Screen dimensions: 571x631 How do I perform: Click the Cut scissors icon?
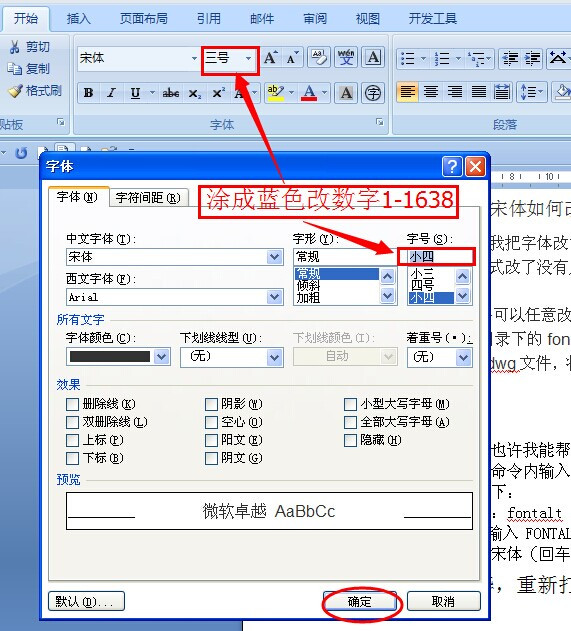pyautogui.click(x=14, y=47)
